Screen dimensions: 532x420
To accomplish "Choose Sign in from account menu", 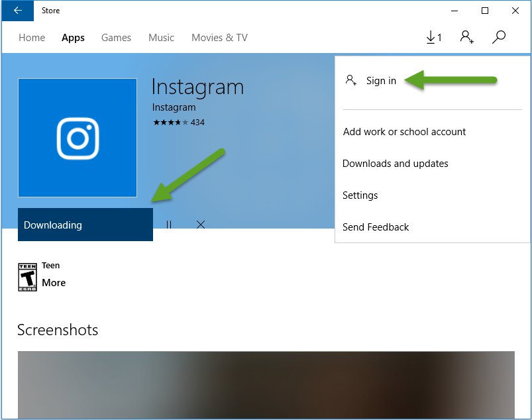I will coord(381,81).
